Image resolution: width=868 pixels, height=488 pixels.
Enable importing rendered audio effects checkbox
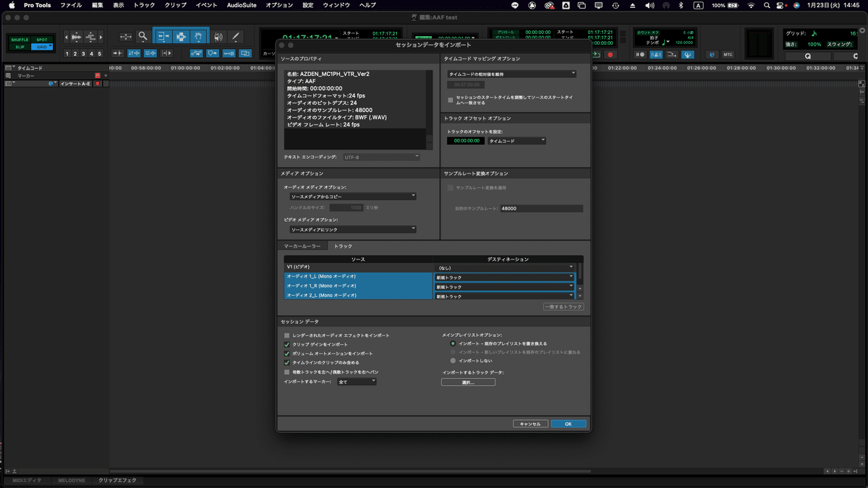pyautogui.click(x=287, y=335)
